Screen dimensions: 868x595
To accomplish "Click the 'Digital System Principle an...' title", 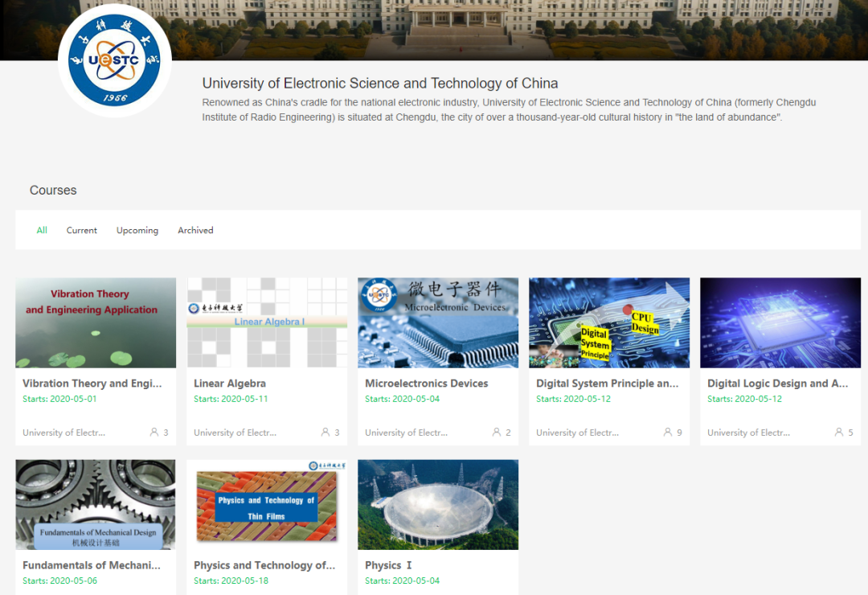I will point(608,384).
